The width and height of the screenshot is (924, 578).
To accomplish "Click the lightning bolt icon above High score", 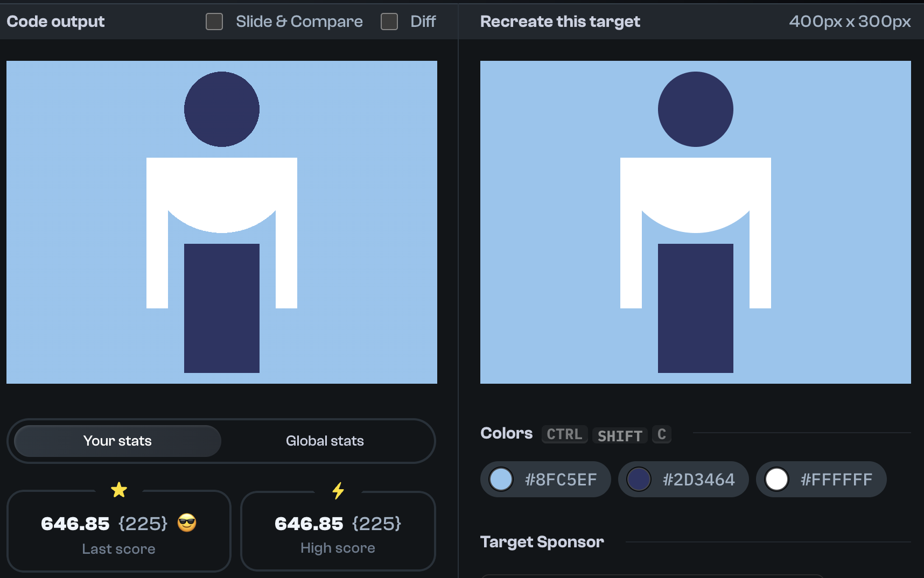I will tap(338, 490).
